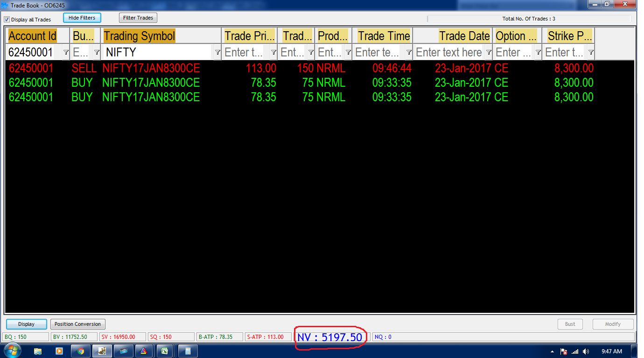Click the Display button

tap(26, 324)
